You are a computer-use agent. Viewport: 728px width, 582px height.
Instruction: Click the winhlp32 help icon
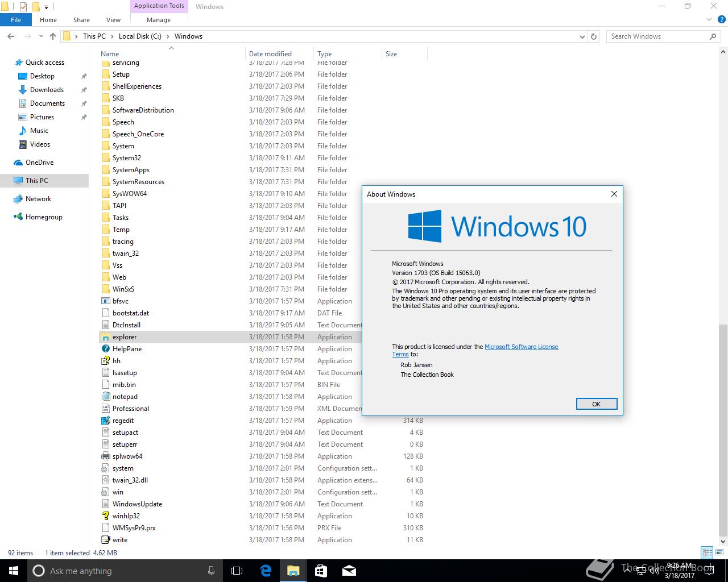105,516
